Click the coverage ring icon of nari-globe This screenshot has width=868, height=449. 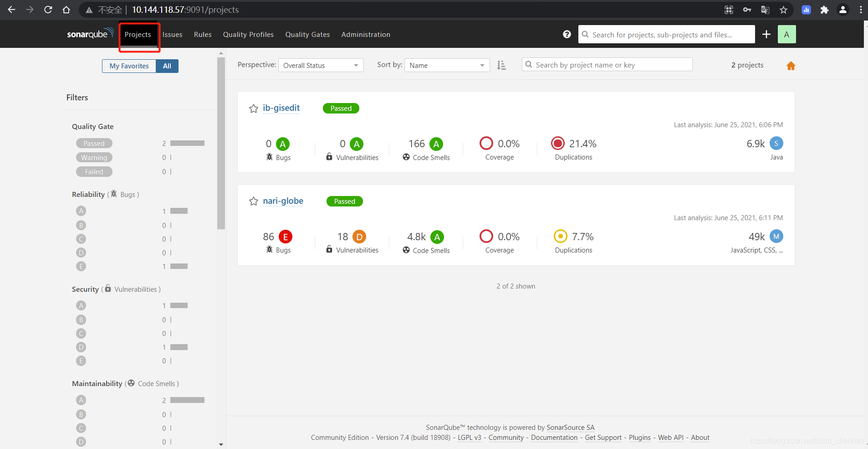[x=486, y=236]
